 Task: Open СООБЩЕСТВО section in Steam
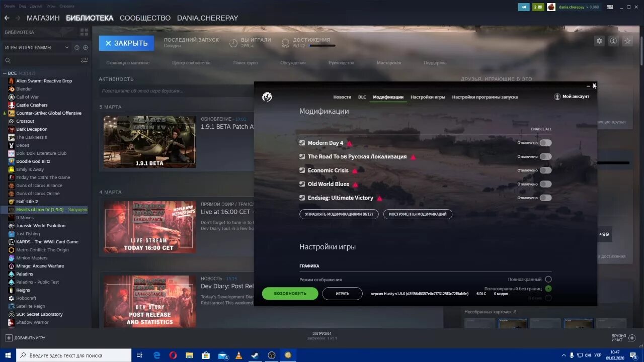pos(145,18)
